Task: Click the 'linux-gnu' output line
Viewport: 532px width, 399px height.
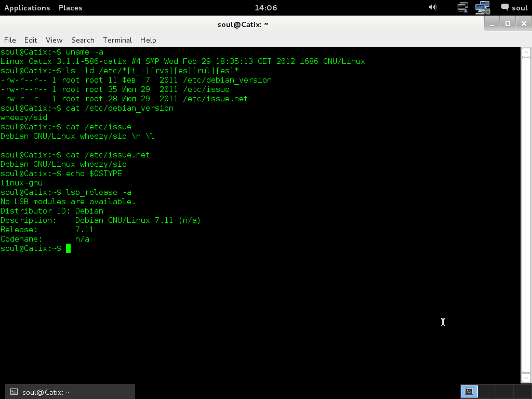Action: coord(21,183)
